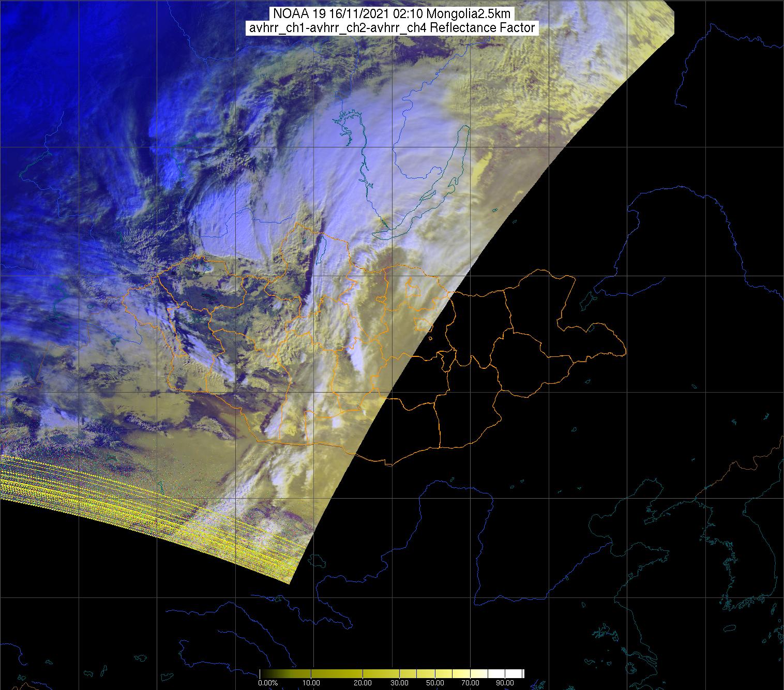Click the title line 'NOAA 19 16/11/2021 02:10 Mongolia2.5km'

coord(392,13)
